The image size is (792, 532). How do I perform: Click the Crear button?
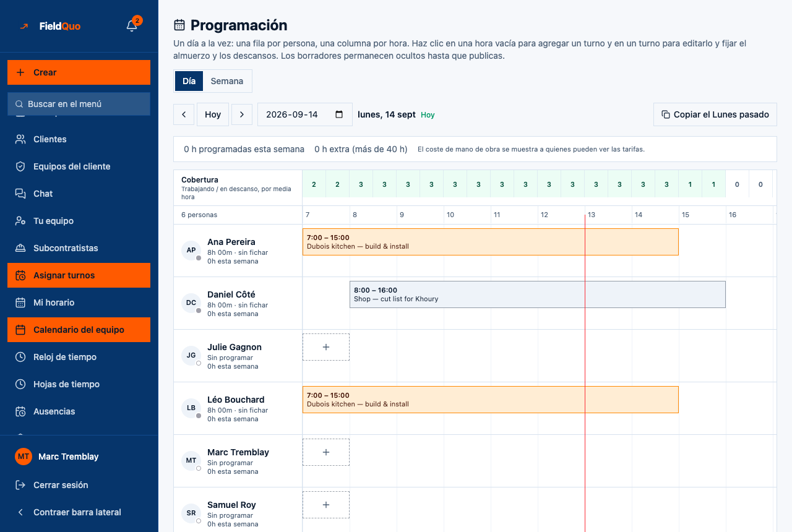point(79,72)
